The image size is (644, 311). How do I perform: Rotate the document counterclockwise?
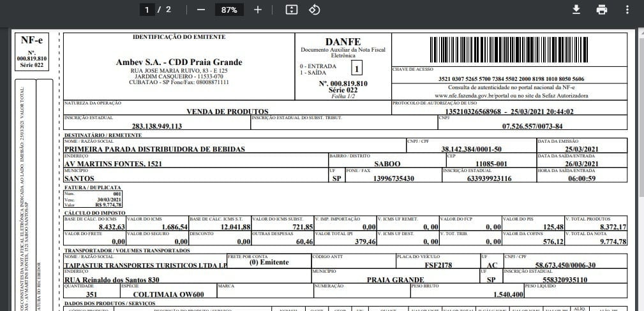tap(314, 10)
